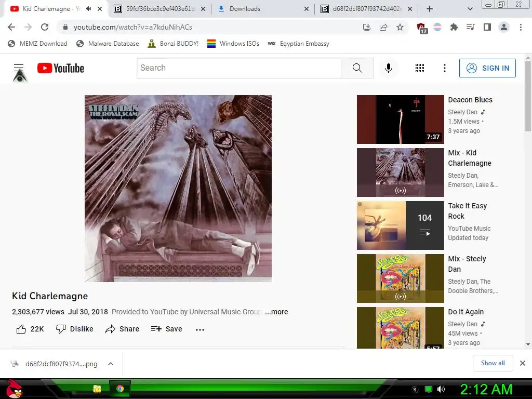532x399 pixels.
Task: Click the search magnifier button
Action: pyautogui.click(x=357, y=68)
